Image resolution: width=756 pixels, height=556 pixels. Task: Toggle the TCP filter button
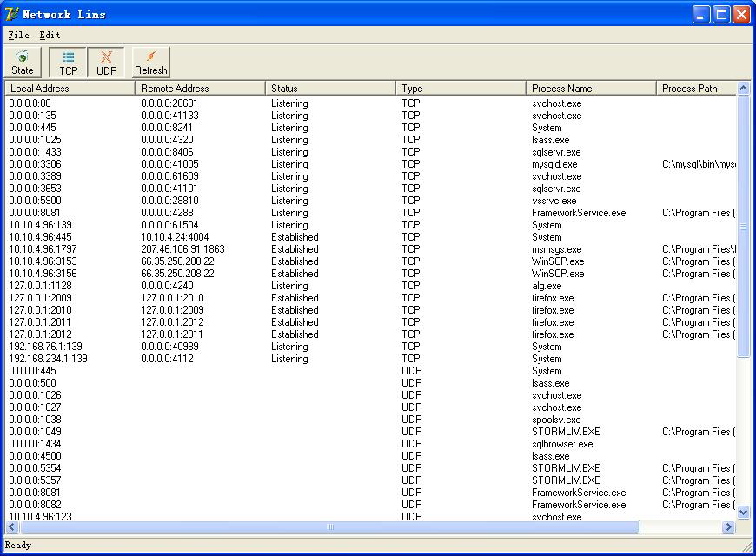[x=68, y=63]
